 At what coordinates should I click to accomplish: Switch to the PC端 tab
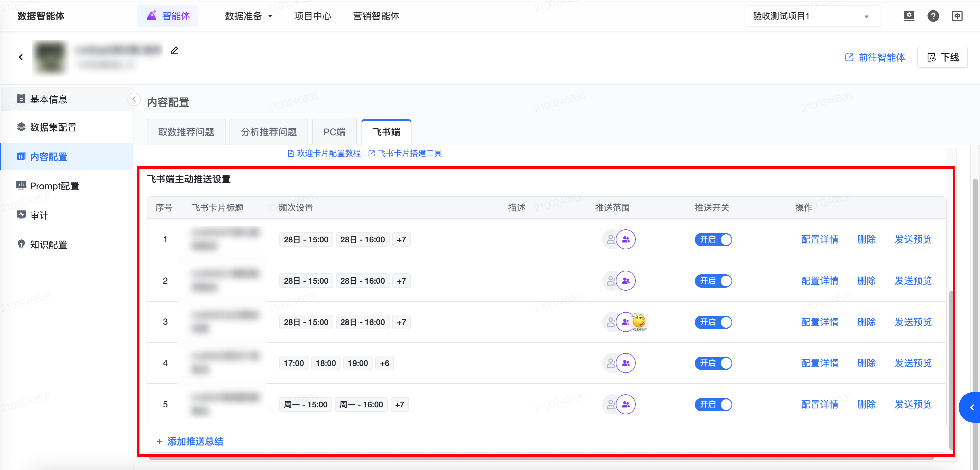(334, 132)
